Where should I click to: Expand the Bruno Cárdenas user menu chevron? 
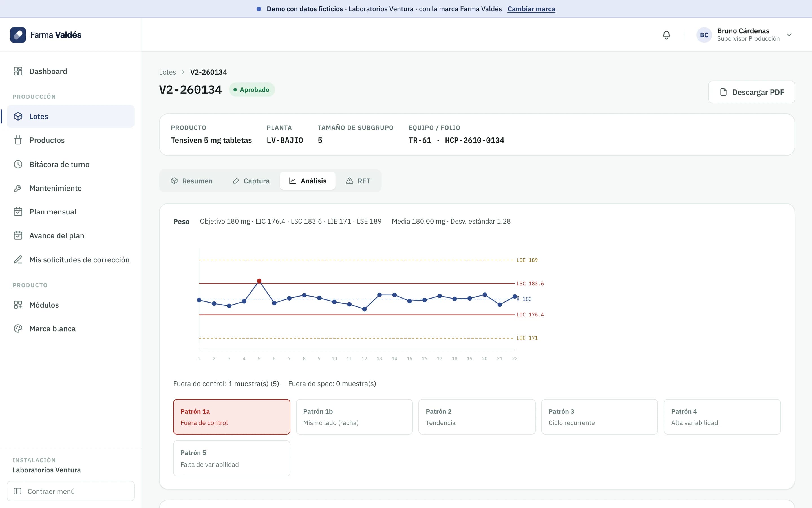(789, 35)
